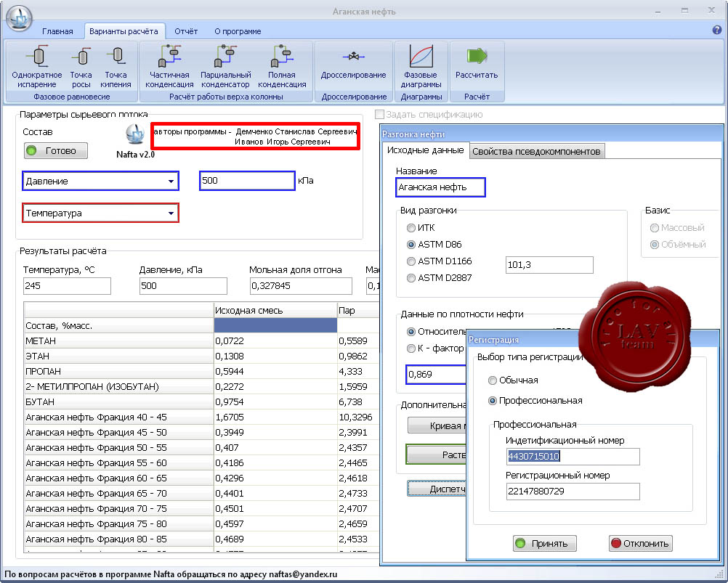Select Парциальный конденсатор option
The image size is (728, 583).
(226, 66)
